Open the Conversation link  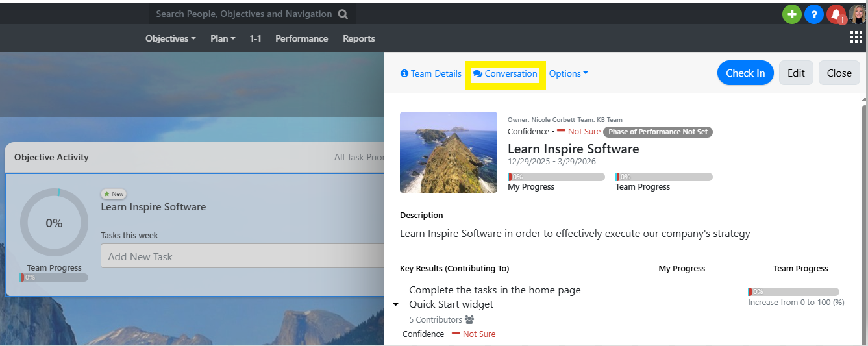505,73
